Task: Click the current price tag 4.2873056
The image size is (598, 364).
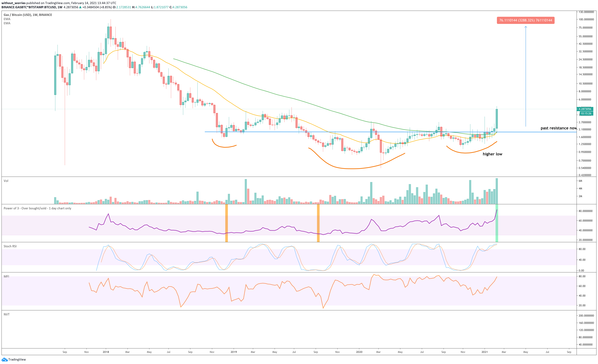Action: coord(585,109)
